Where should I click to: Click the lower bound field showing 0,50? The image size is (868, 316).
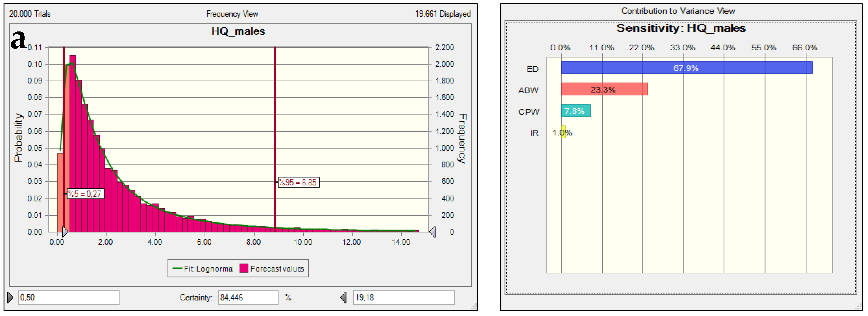(68, 297)
